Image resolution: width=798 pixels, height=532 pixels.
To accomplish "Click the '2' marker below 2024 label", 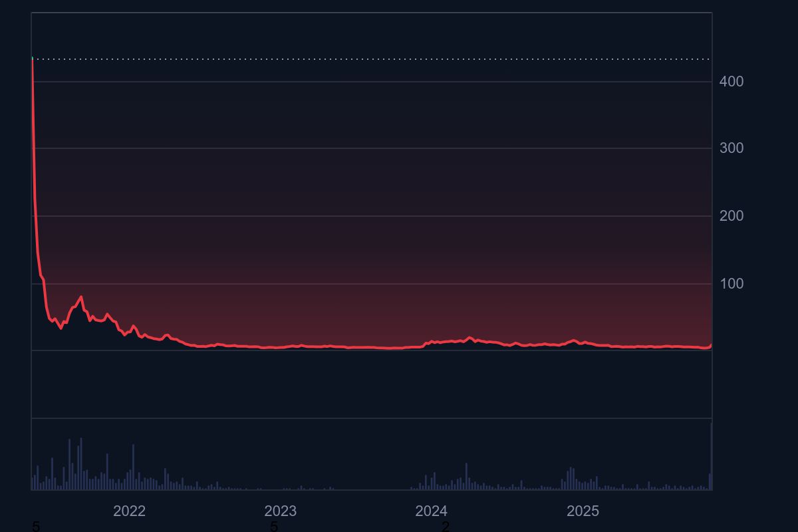I will [x=446, y=527].
